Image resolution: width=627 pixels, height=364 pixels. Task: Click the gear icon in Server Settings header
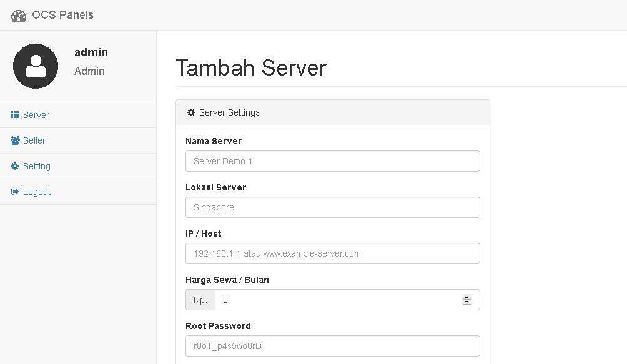(190, 112)
